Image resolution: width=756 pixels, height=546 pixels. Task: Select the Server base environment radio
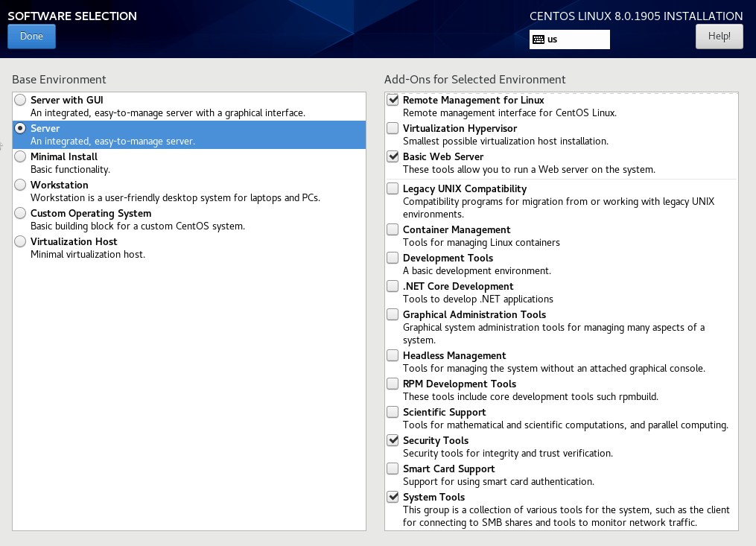pyautogui.click(x=20, y=128)
